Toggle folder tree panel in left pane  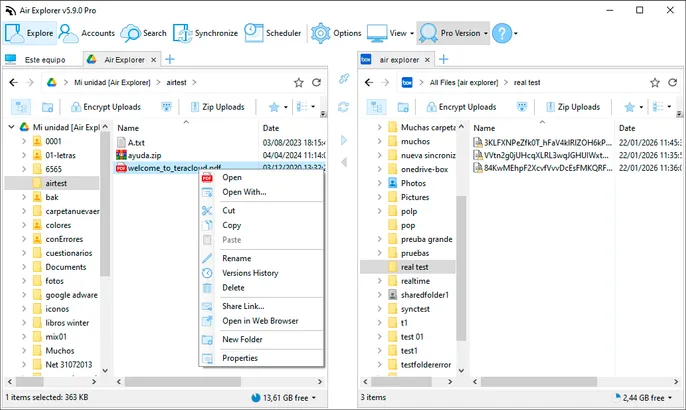coord(21,107)
